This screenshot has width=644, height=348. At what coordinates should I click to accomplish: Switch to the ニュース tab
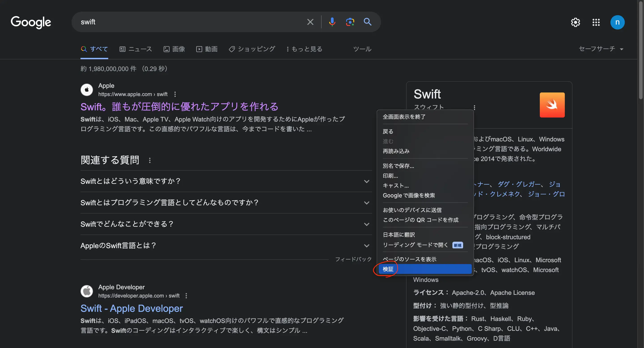click(136, 49)
